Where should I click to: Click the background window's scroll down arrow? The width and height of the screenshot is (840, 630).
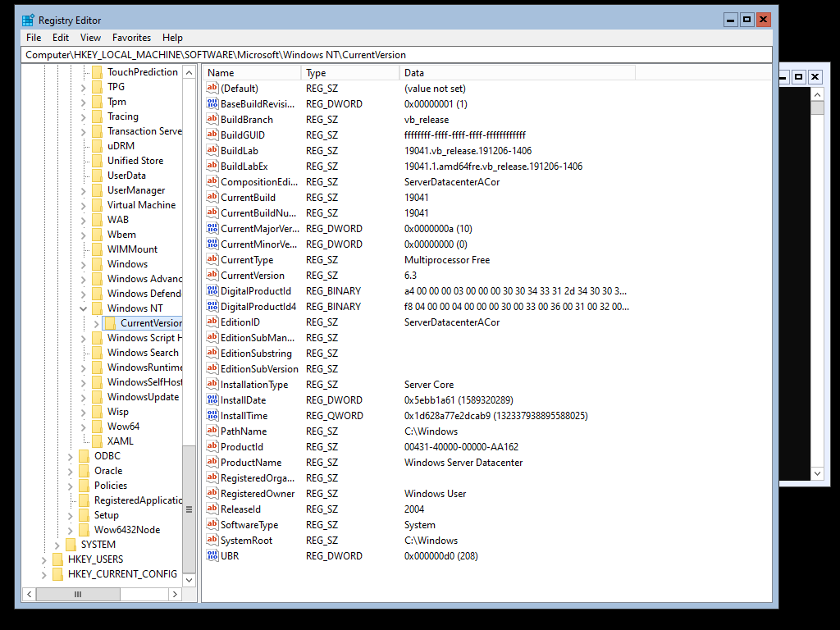pyautogui.click(x=817, y=473)
